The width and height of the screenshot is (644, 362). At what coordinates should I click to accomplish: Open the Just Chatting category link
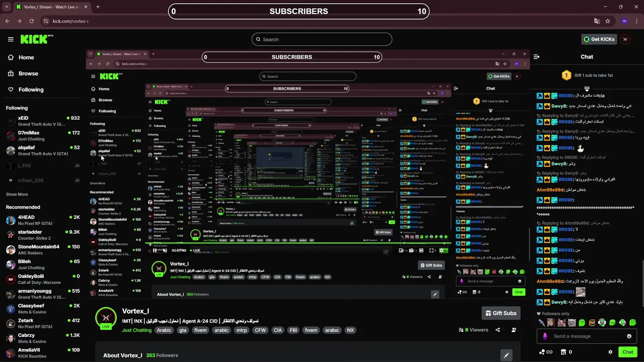[x=137, y=330]
